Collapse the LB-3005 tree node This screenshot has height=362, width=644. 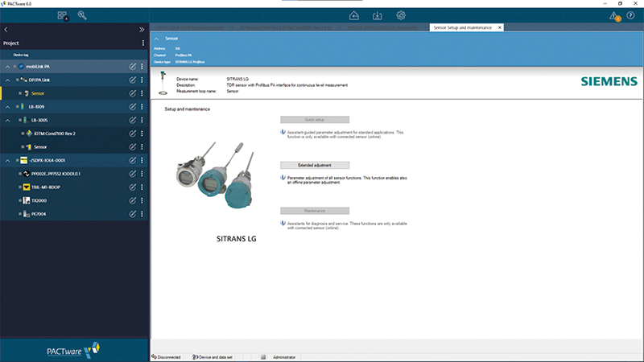click(7, 120)
